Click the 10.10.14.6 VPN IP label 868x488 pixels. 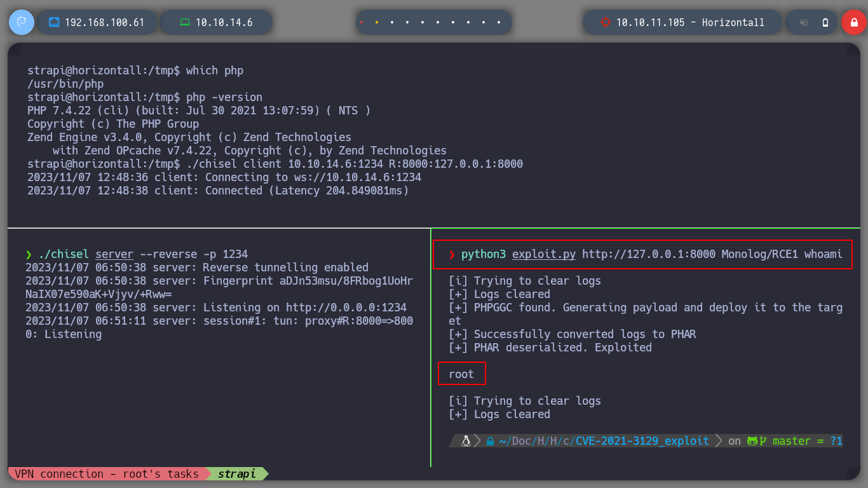point(224,22)
